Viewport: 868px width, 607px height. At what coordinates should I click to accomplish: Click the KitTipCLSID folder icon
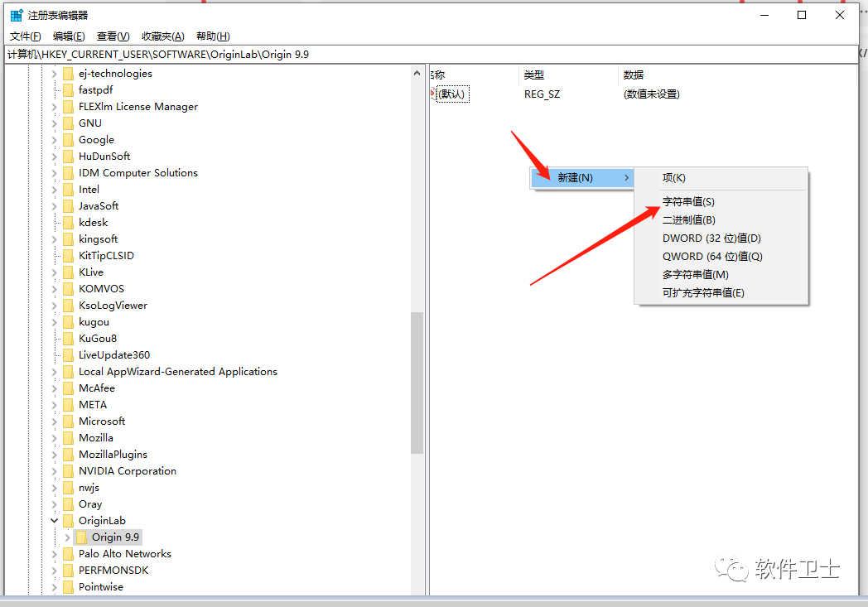click(x=68, y=256)
